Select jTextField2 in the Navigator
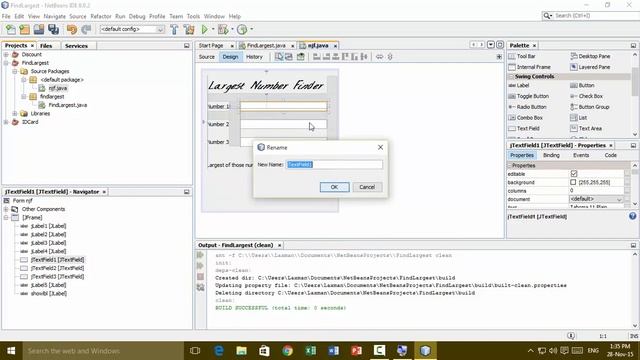The image size is (640, 360). pyautogui.click(x=58, y=268)
